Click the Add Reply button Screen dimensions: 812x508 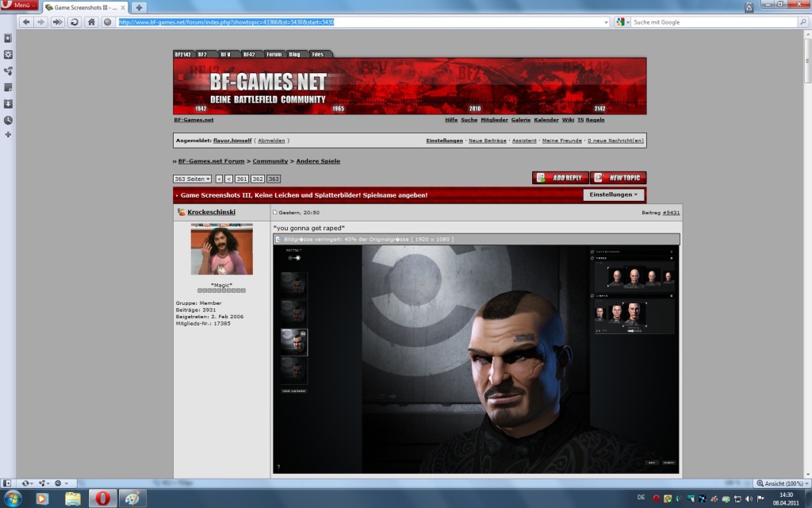(561, 178)
